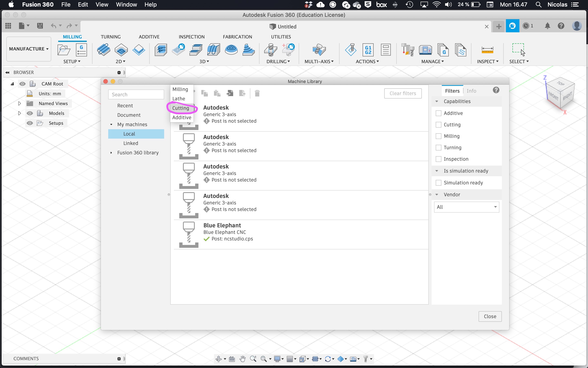
Task: Open the MANUFACTURE workspace dropdown
Action: coord(29,49)
